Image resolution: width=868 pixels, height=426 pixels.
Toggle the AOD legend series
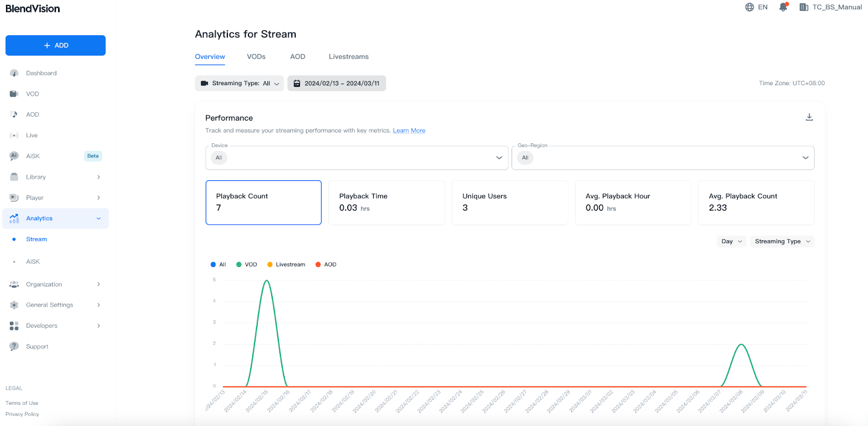coord(326,265)
